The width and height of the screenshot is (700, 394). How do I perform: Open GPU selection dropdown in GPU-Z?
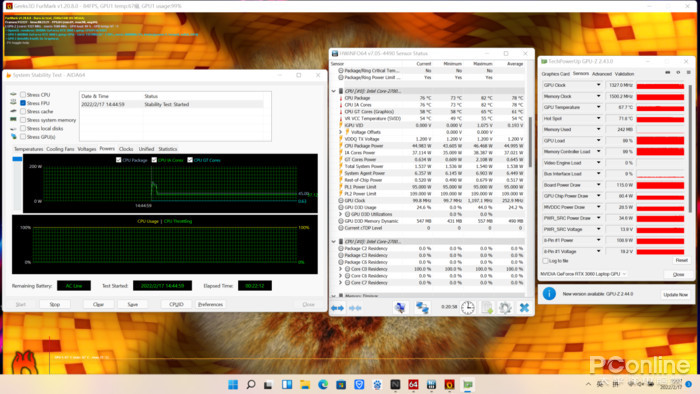[583, 274]
